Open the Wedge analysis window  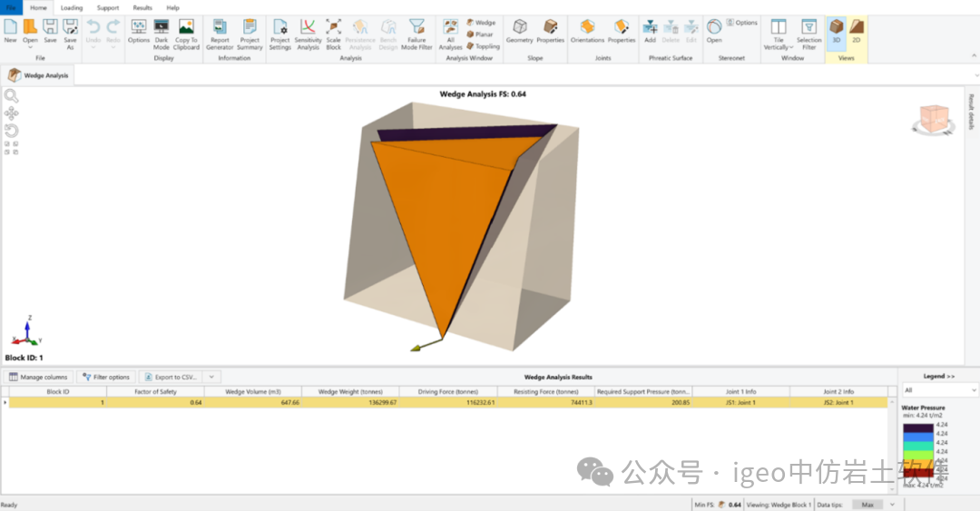coord(481,23)
